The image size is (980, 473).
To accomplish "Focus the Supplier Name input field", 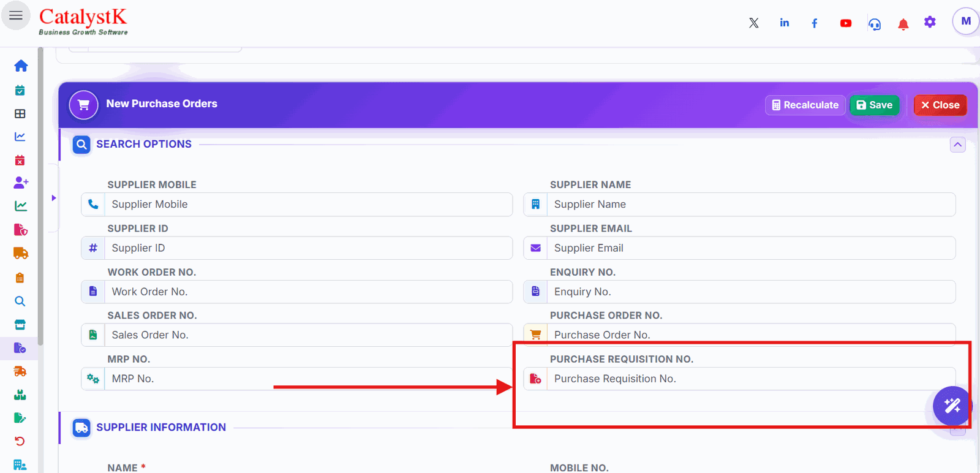I will point(751,205).
